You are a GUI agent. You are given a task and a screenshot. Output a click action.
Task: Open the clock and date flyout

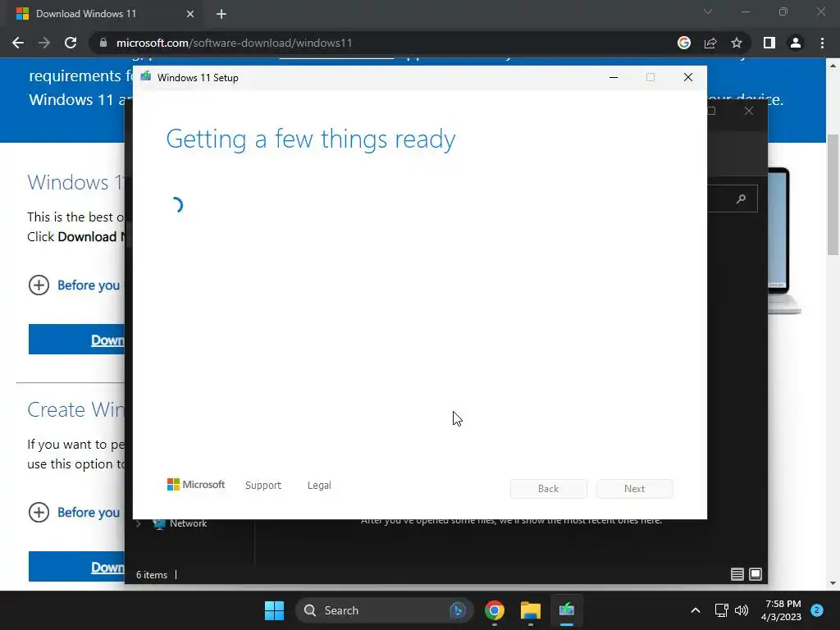click(x=781, y=610)
